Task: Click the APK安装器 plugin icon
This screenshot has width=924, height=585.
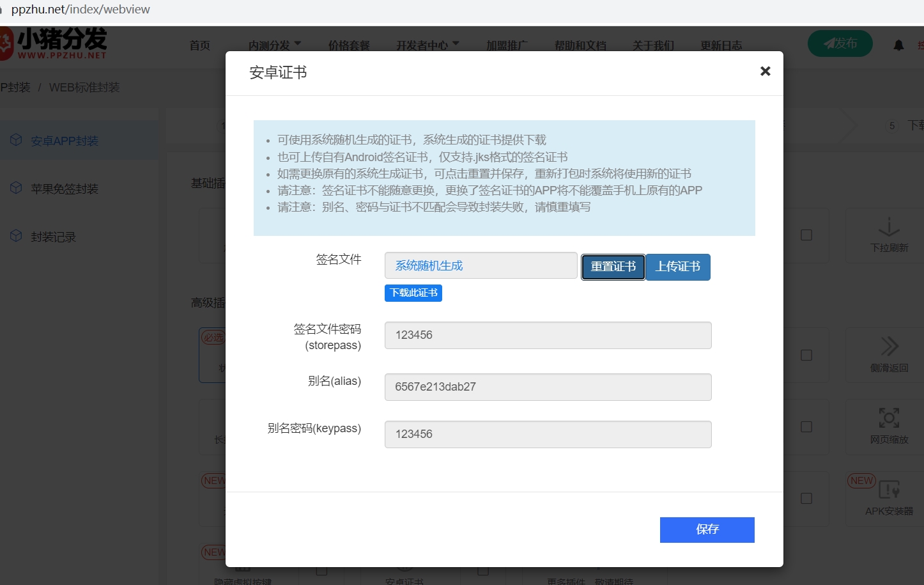Action: [x=889, y=490]
